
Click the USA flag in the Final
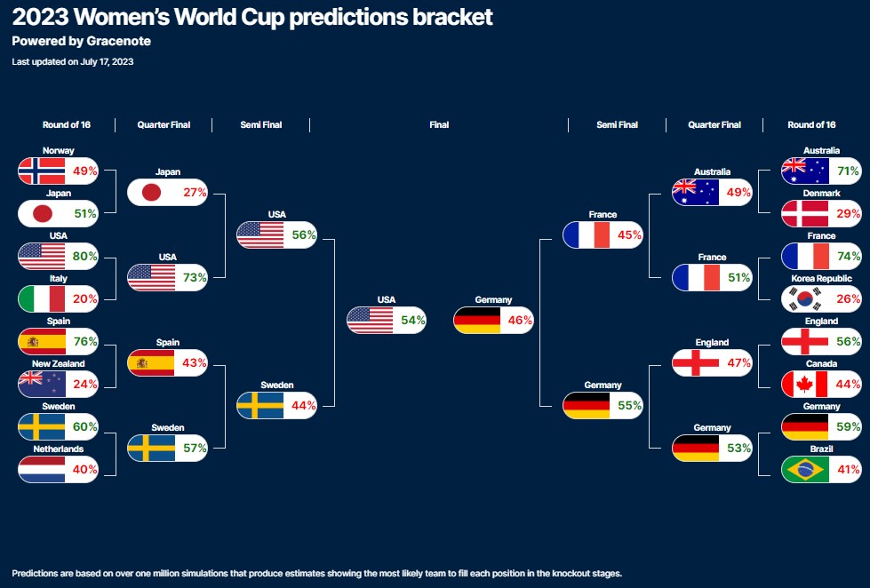[370, 320]
